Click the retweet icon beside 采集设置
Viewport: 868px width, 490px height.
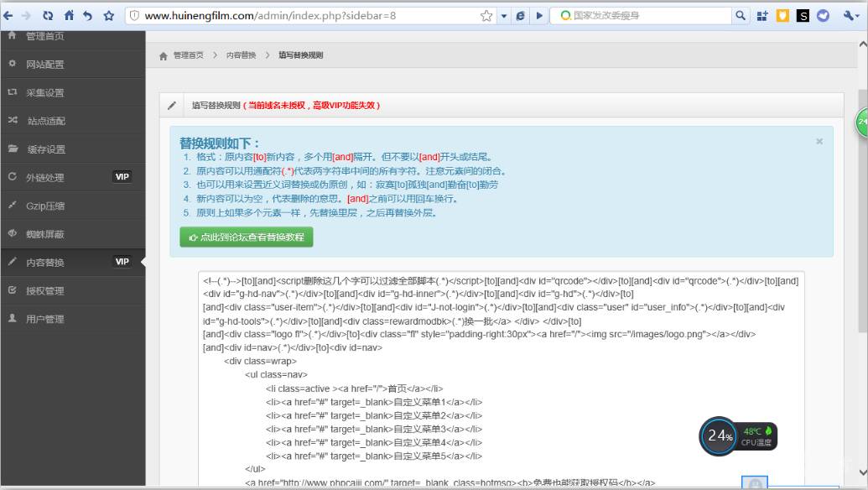[13, 92]
